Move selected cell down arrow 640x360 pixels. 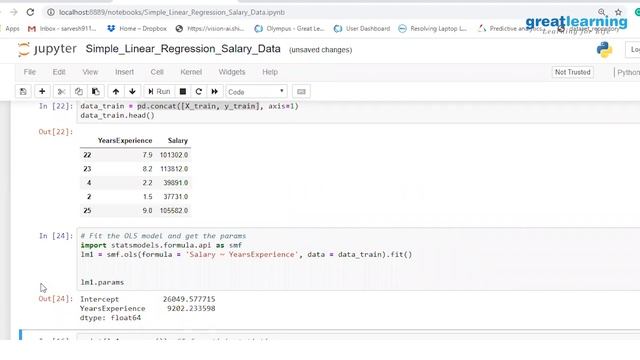[x=132, y=91]
